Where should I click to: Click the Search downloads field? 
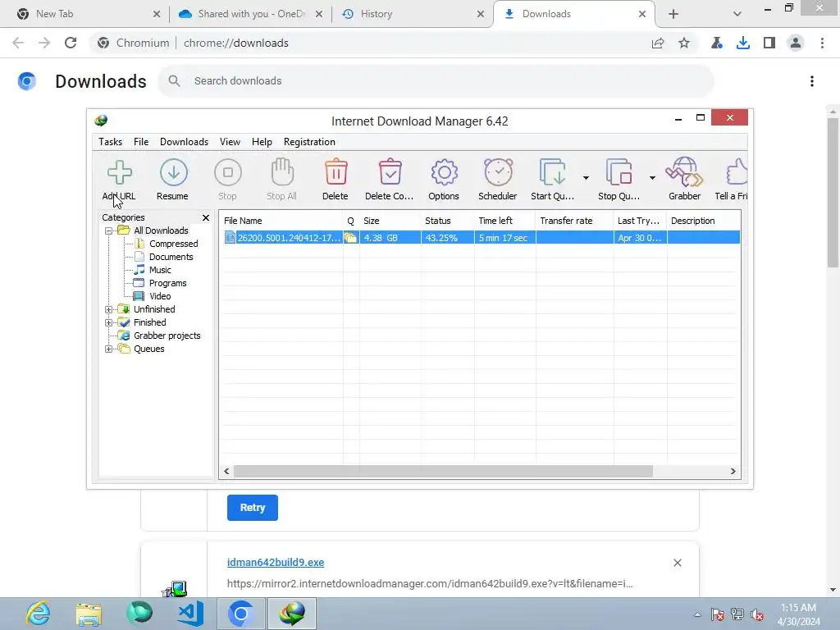pyautogui.click(x=436, y=81)
